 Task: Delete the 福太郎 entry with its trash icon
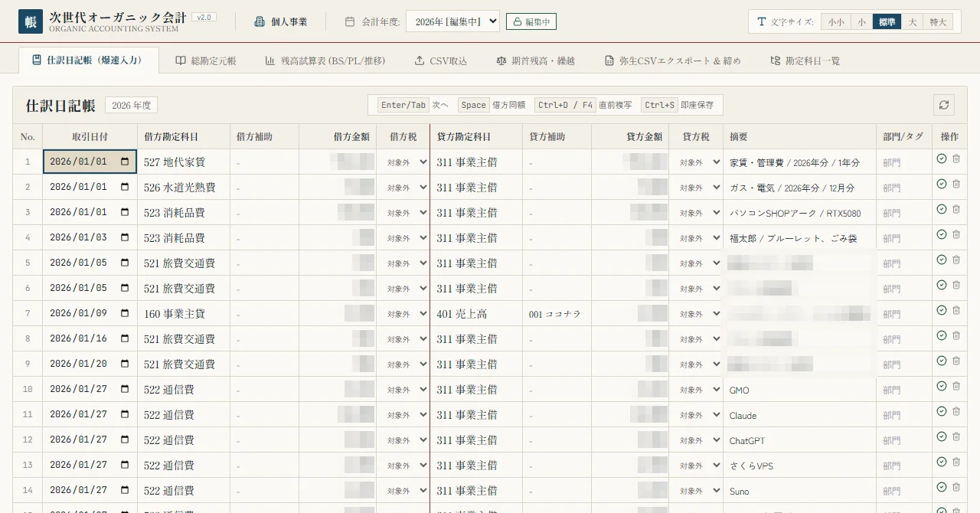(956, 234)
